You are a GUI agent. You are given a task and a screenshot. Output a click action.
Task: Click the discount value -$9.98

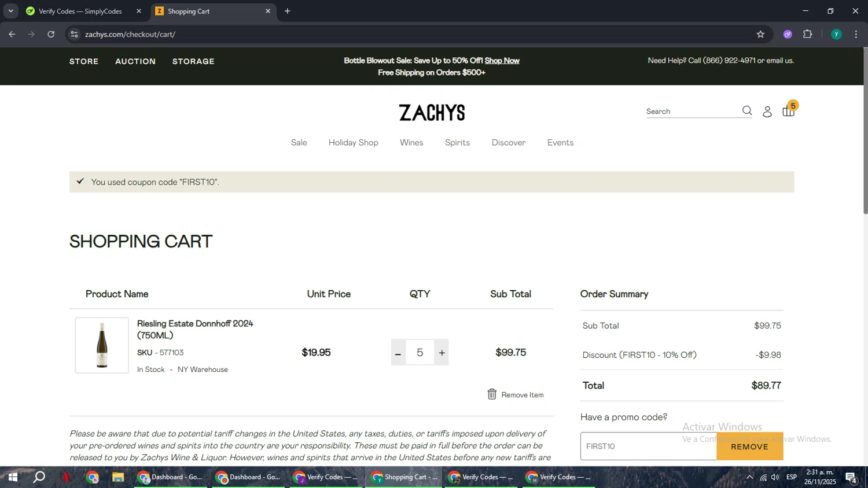768,355
